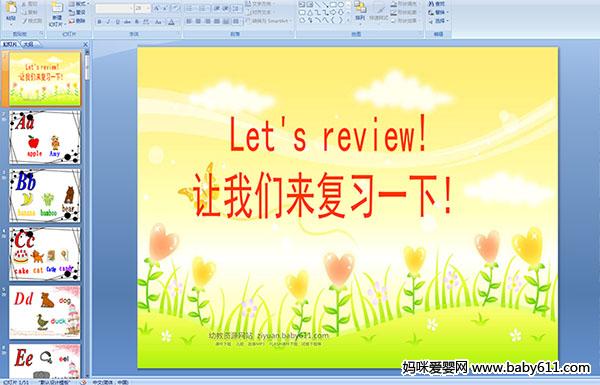Pick the arrow line shape in the gallery
The width and height of the screenshot is (600, 385).
point(326,4)
